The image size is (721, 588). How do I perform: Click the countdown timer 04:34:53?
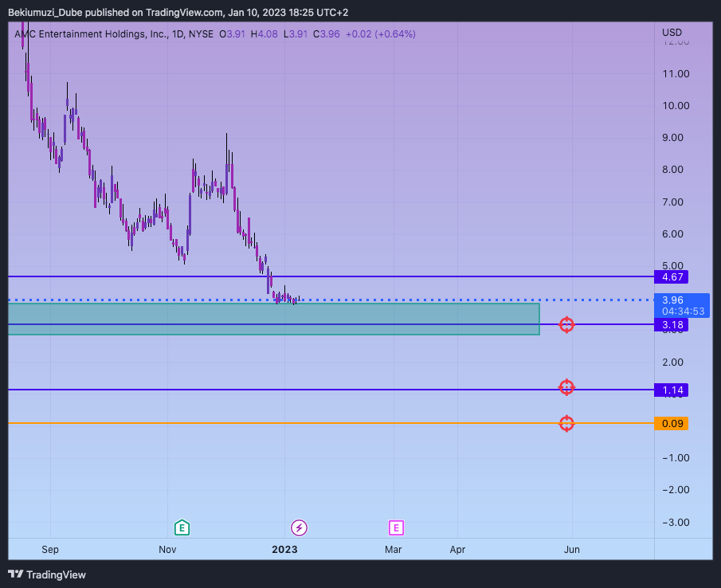coord(683,312)
